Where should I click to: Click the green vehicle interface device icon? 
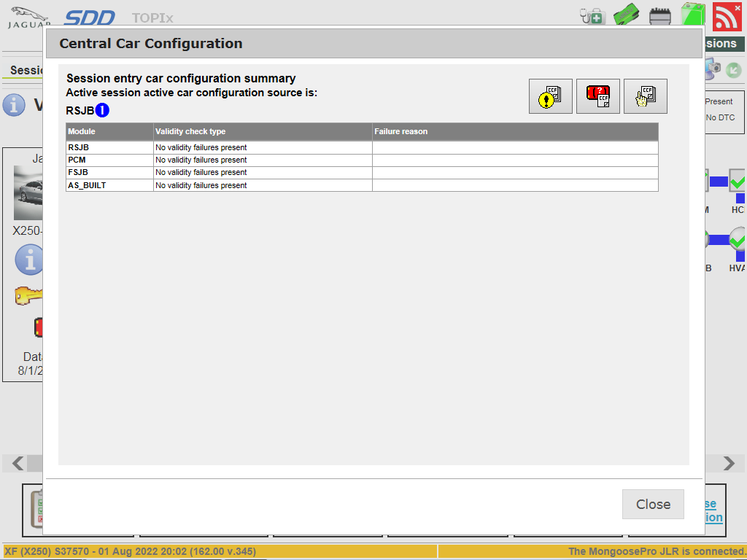click(626, 15)
